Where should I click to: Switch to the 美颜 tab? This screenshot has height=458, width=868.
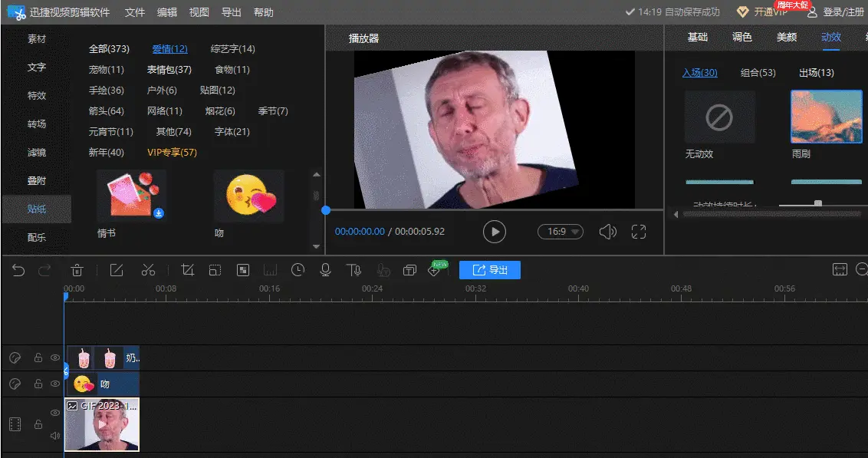(787, 37)
